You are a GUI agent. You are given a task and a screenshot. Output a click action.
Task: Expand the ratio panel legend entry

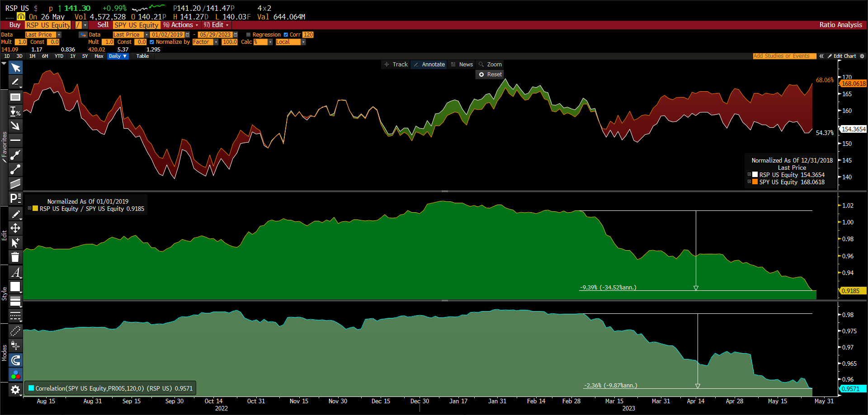pos(29,208)
